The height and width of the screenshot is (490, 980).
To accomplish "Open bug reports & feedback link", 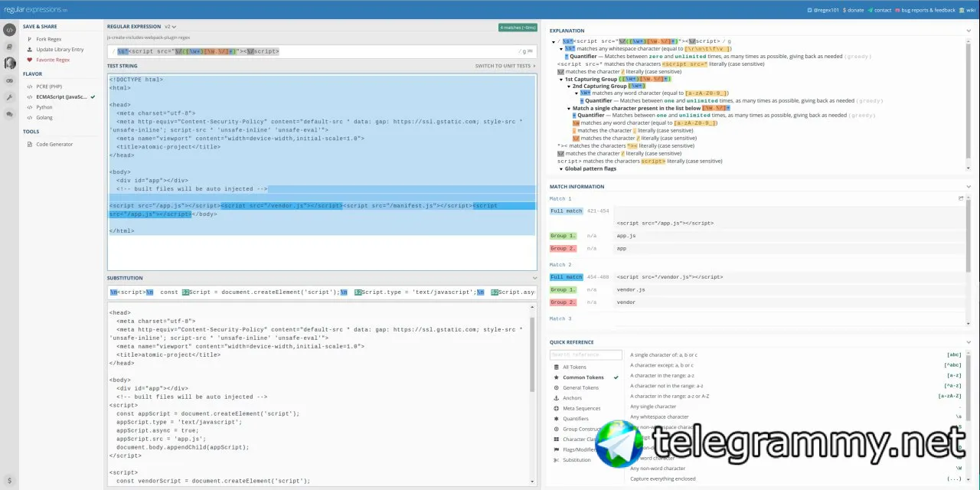I will point(925,10).
